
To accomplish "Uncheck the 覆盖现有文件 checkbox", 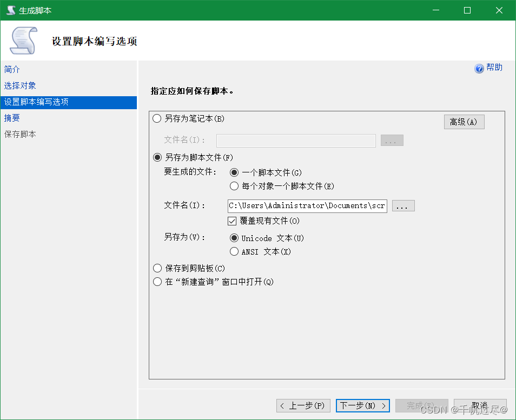I will [232, 221].
